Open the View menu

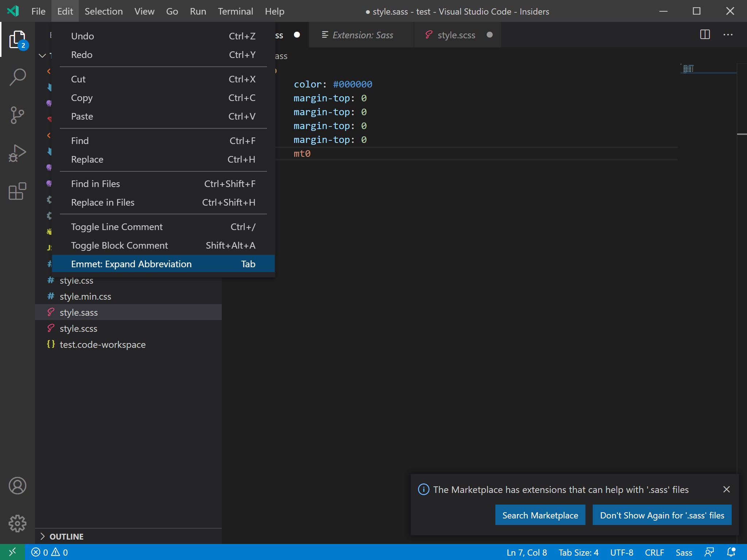pyautogui.click(x=144, y=11)
